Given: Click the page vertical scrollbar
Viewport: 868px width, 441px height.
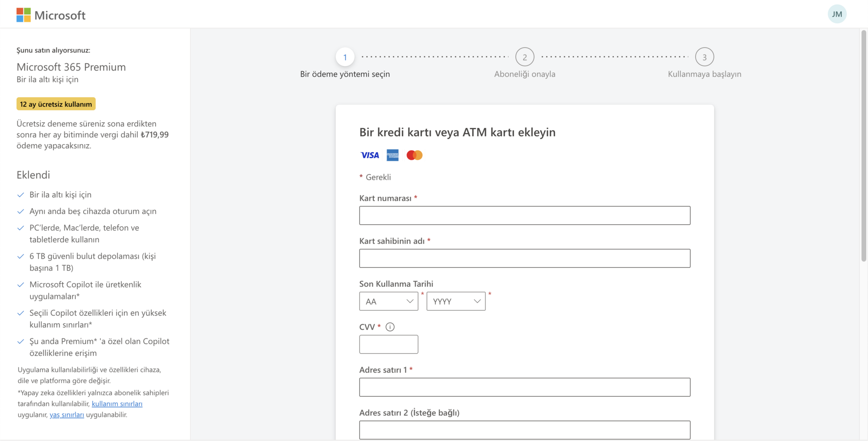Looking at the screenshot, I should pos(863,145).
